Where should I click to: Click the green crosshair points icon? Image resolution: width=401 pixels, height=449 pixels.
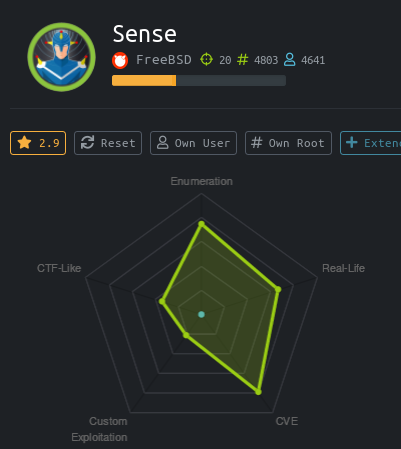click(206, 60)
